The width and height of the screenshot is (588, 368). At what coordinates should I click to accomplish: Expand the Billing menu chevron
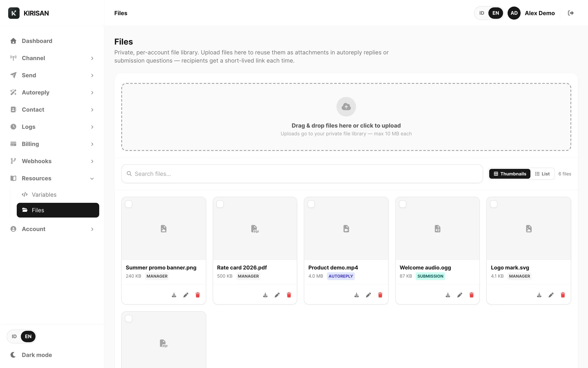pyautogui.click(x=92, y=144)
